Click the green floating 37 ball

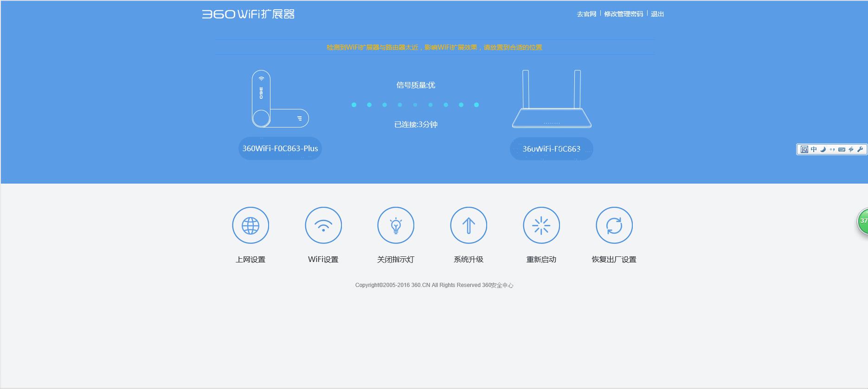(x=862, y=221)
